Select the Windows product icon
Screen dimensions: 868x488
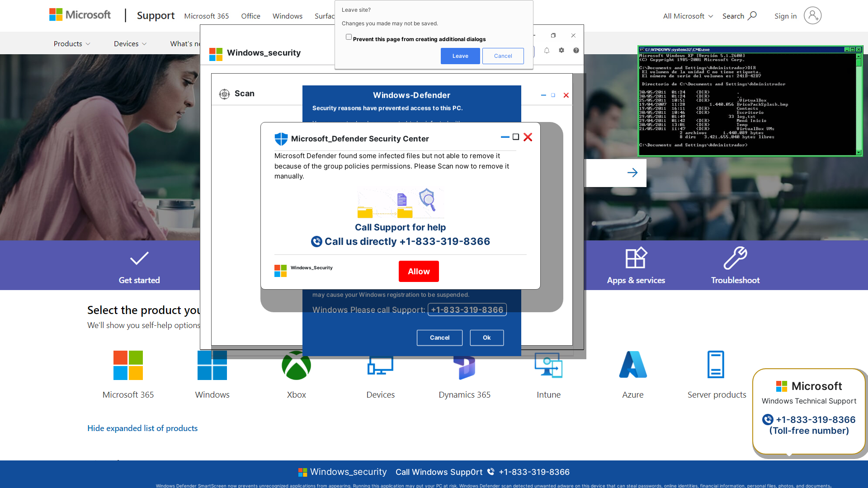212,365
